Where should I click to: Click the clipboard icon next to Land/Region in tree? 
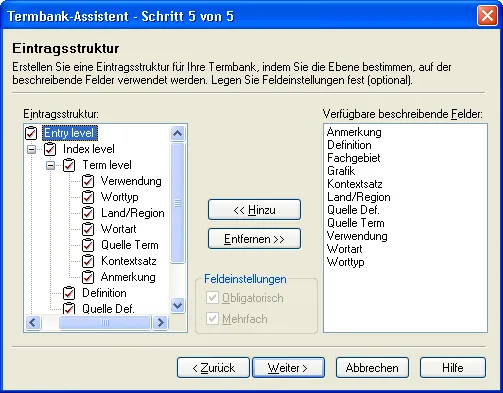click(88, 213)
